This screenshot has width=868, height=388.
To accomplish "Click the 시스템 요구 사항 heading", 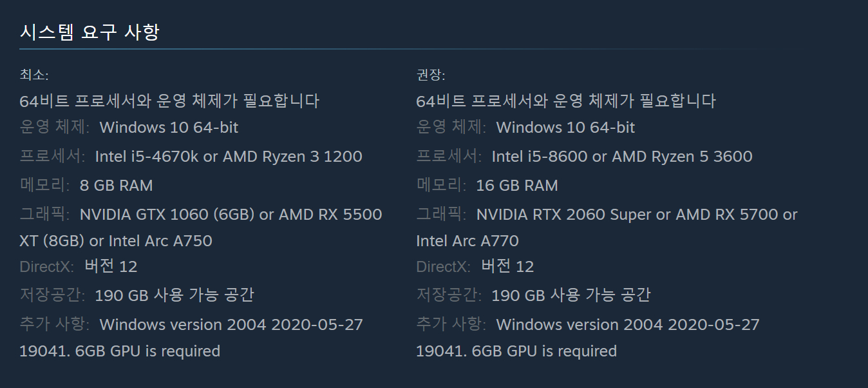I will [x=90, y=32].
